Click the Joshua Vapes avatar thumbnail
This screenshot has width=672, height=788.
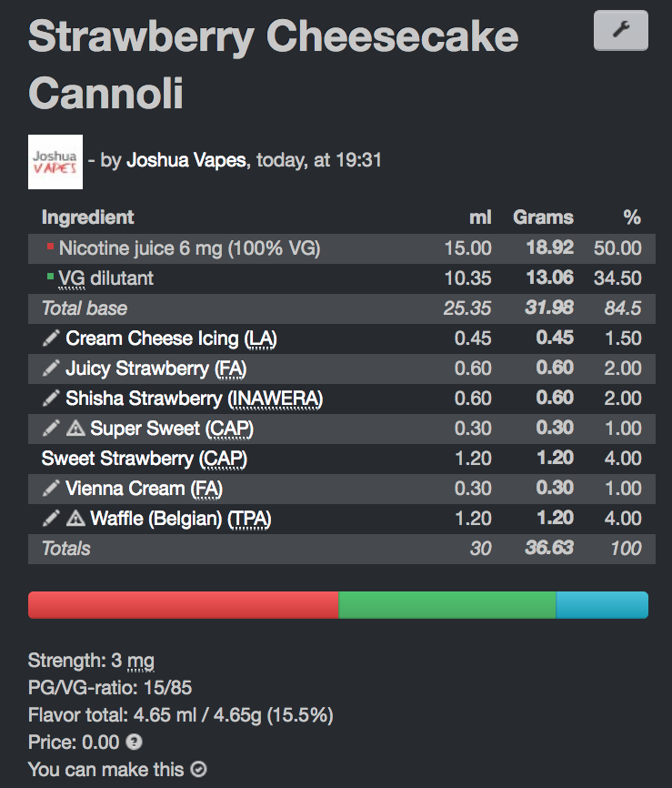click(55, 162)
